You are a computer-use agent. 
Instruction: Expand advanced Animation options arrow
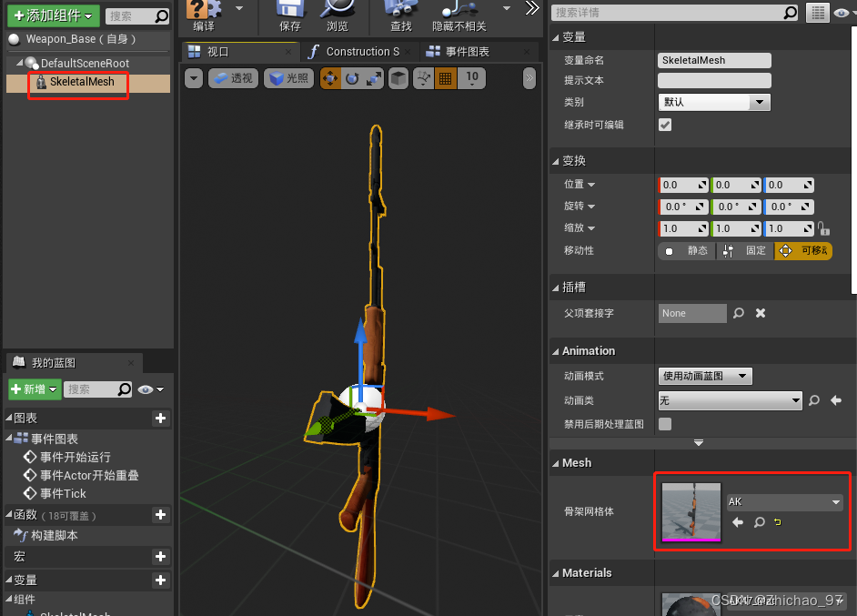pos(699,443)
